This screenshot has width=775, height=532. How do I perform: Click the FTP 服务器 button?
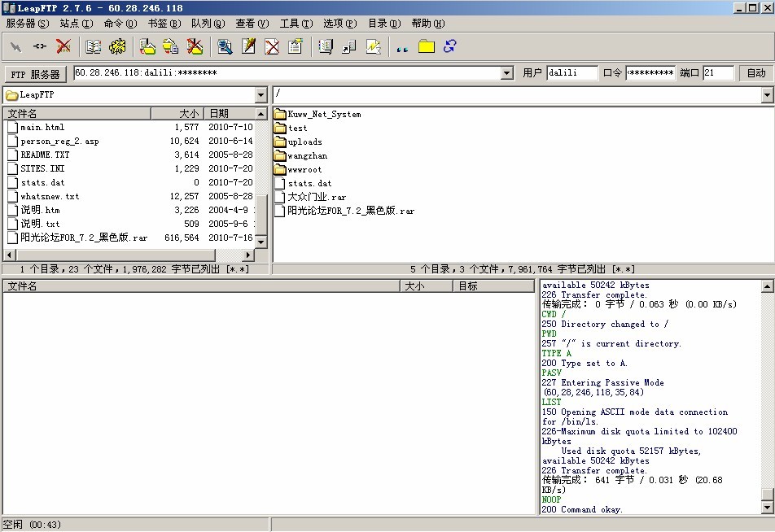pyautogui.click(x=35, y=74)
